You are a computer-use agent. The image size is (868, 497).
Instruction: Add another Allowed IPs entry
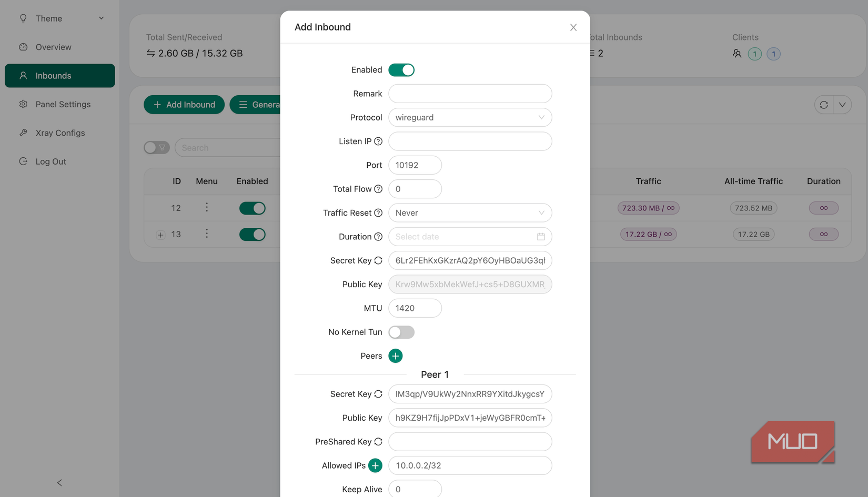pos(375,465)
